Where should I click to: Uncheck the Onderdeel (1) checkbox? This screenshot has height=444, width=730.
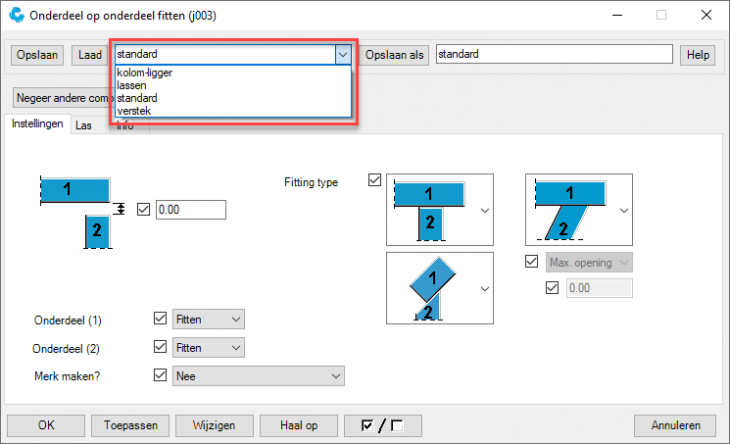coord(160,319)
